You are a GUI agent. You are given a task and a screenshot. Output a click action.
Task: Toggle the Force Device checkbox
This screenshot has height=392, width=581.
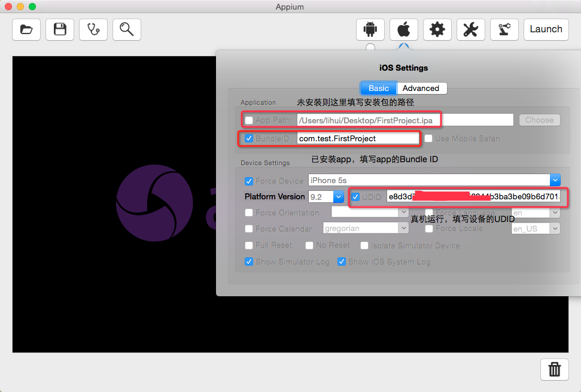(x=249, y=181)
